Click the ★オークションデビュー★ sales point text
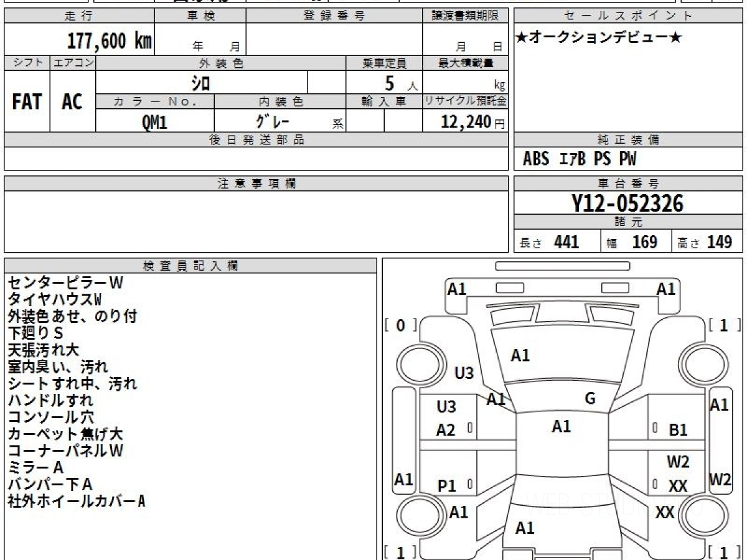 [599, 38]
